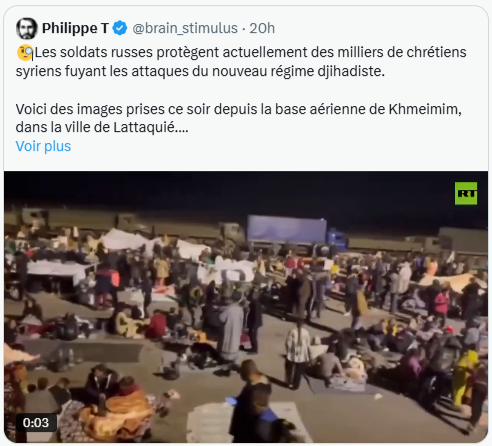
Task: Click Philippe T's profile avatar
Action: pyautogui.click(x=26, y=28)
